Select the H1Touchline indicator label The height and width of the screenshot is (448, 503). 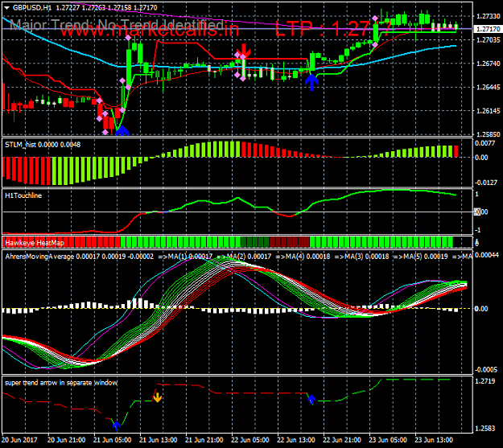(23, 195)
